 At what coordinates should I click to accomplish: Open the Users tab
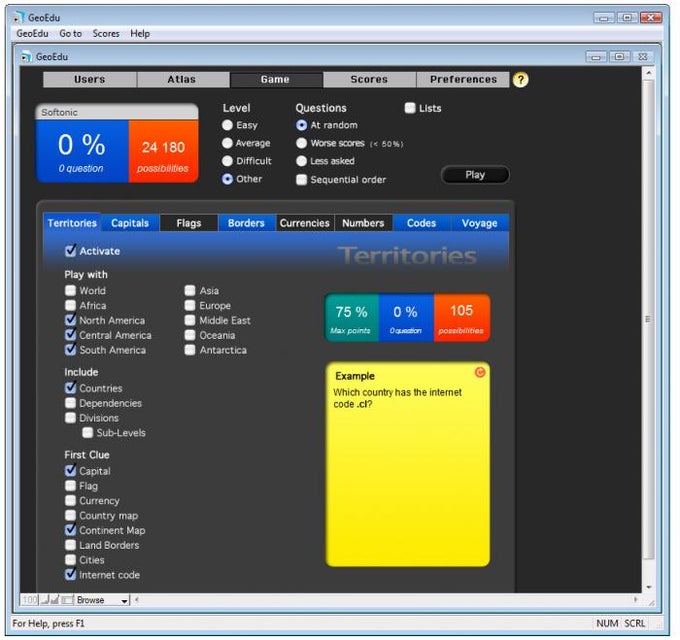(x=90, y=79)
